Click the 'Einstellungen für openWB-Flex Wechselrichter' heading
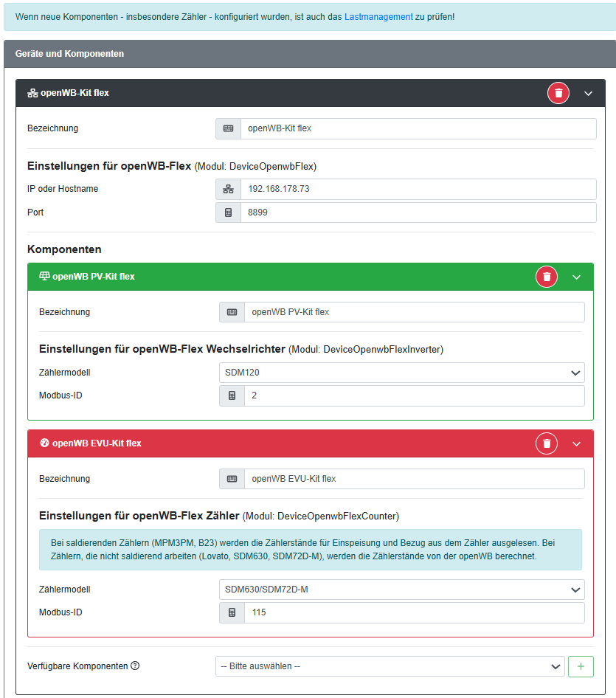This screenshot has height=698, width=616. 162,349
